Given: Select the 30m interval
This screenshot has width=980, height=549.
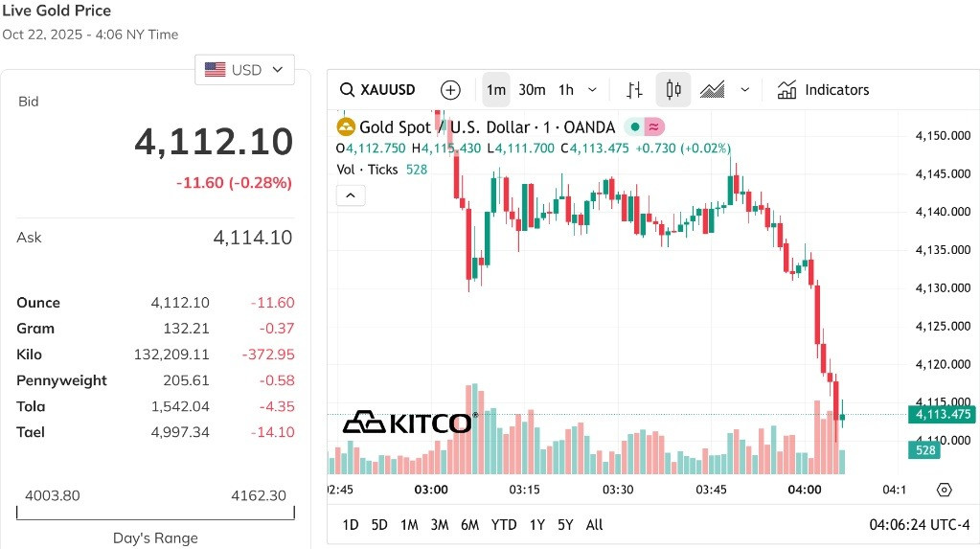Looking at the screenshot, I should coord(532,90).
